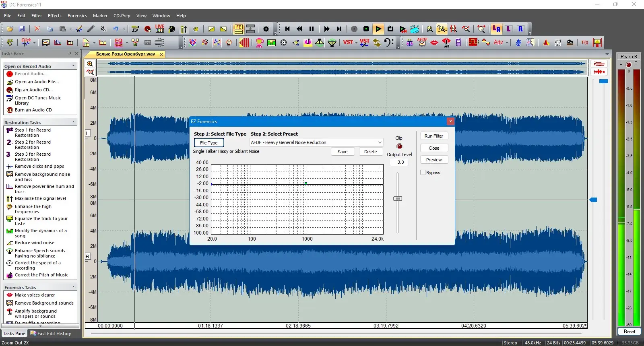Collapse the Restoration Tasks section

(73, 122)
